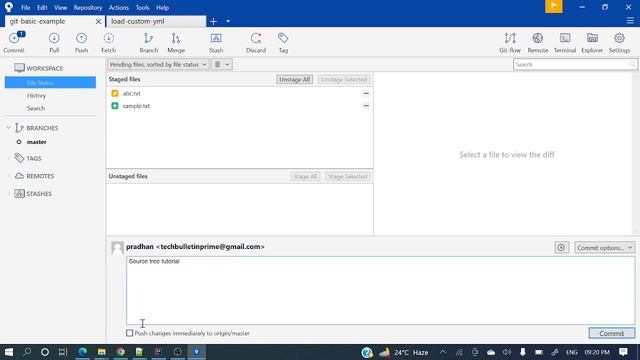Screen dimensions: 640x360
Task: Enable Push changes immediately to origin/master
Action: [x=129, y=333]
